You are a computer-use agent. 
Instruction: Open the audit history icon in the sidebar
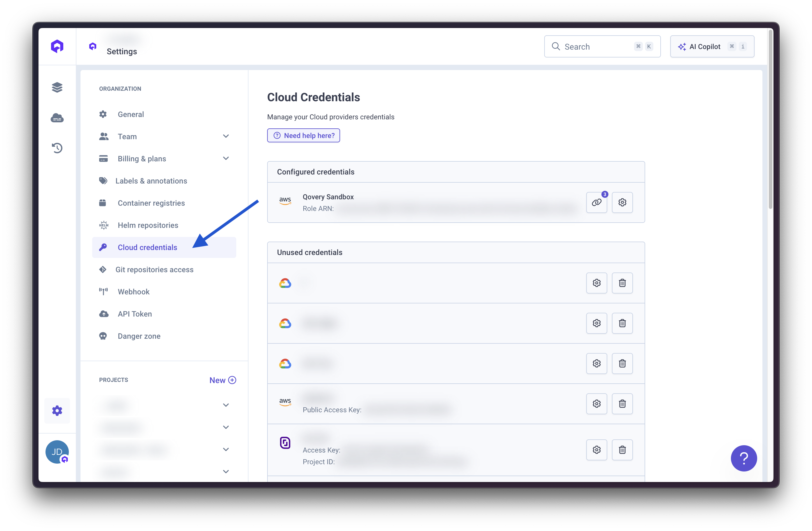tap(57, 148)
